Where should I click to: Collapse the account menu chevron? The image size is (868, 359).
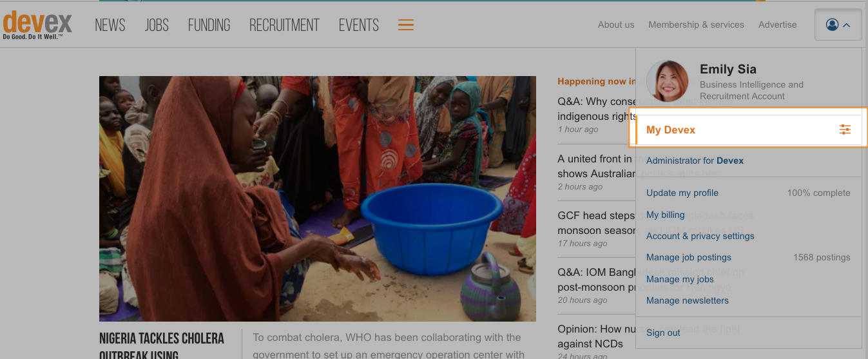(847, 25)
